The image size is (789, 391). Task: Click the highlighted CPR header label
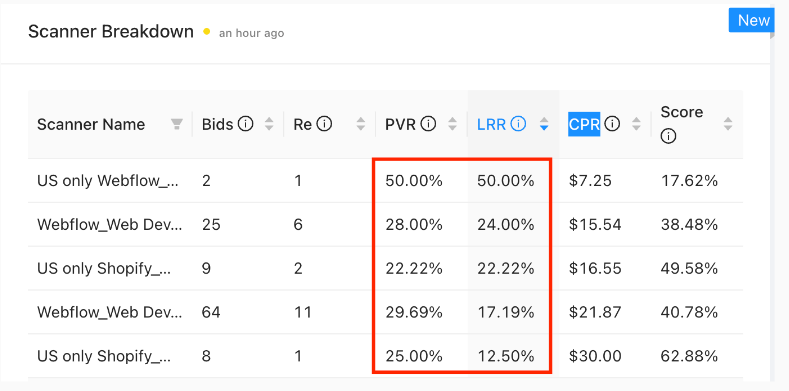584,124
